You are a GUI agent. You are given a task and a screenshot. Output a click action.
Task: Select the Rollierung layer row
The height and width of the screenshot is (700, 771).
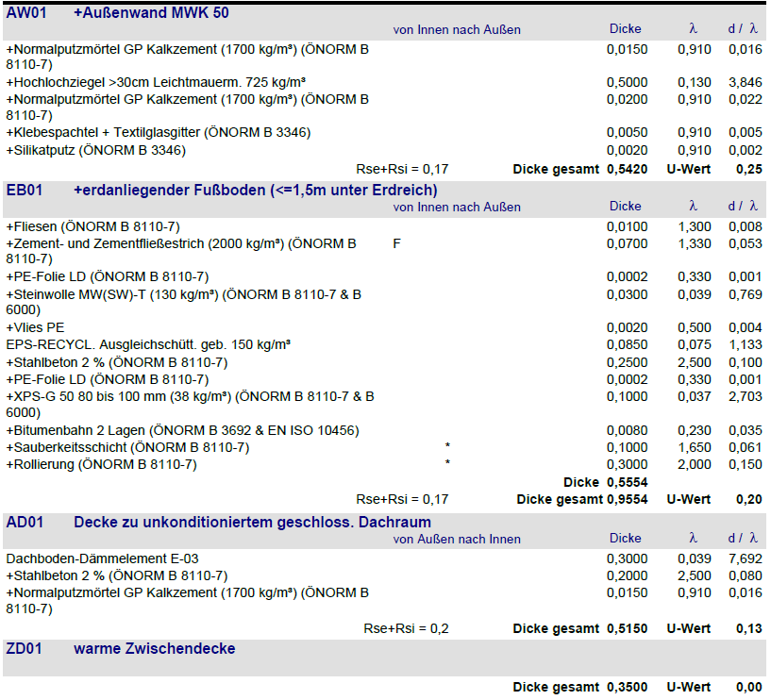coord(102,464)
